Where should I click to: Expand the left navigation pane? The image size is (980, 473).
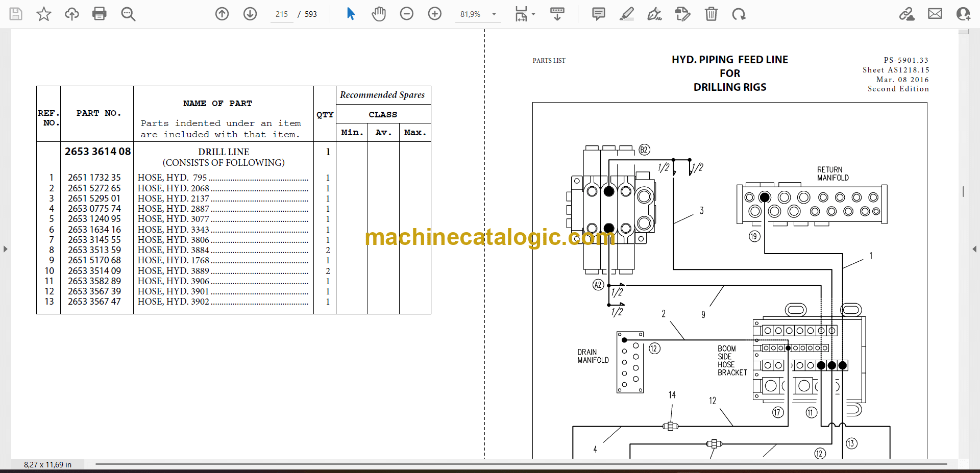[x=5, y=249]
